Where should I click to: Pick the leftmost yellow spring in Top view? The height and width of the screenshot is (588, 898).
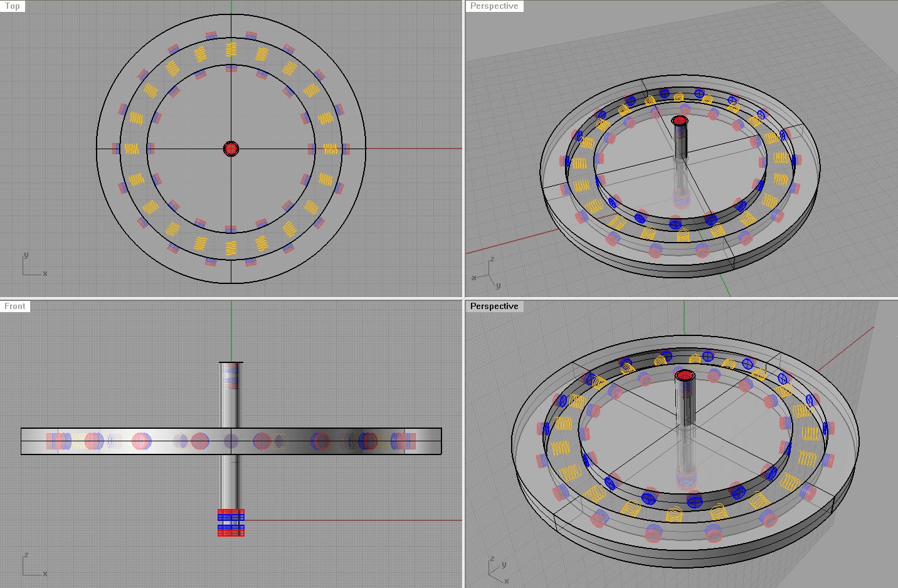132,149
